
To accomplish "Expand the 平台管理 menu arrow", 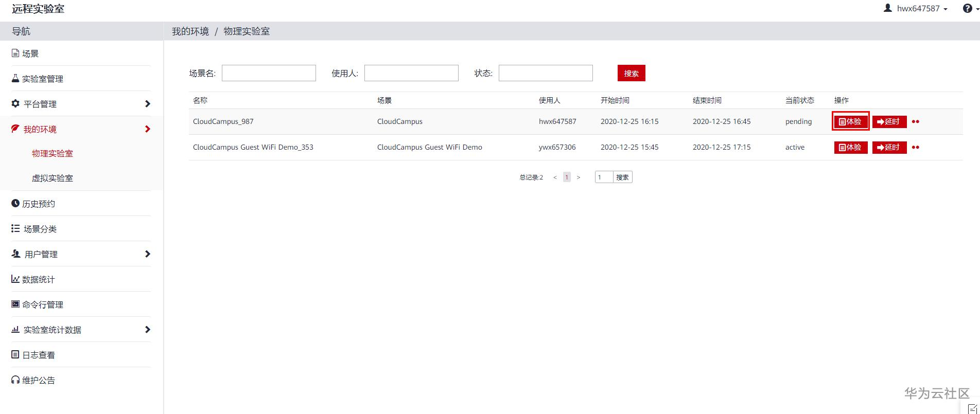I will 148,104.
